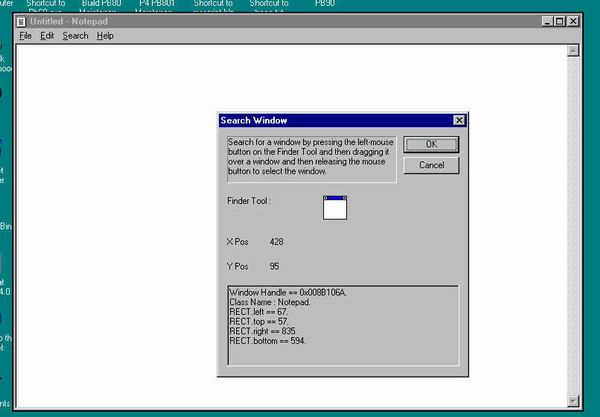Click the search instructions text box

[x=311, y=159]
